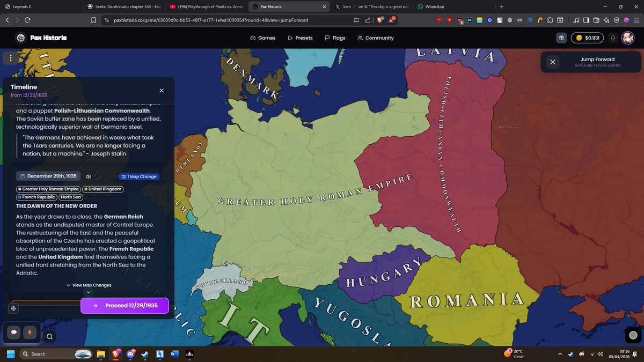Image resolution: width=644 pixels, height=362 pixels.
Task: Show hidden system tray icons
Action: (x=560, y=354)
